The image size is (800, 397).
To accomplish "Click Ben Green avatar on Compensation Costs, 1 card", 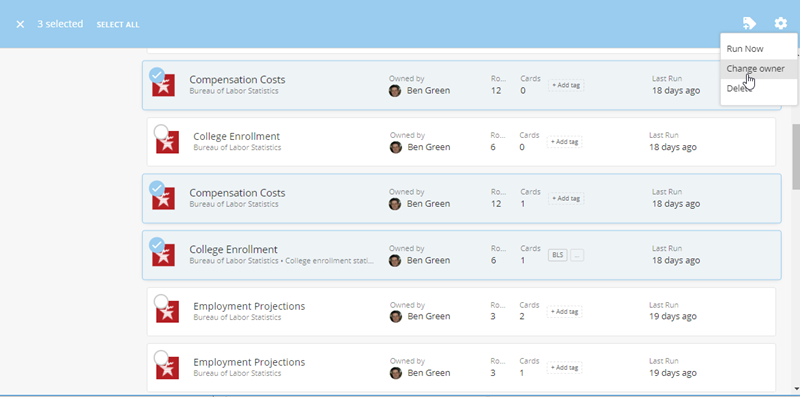I will click(x=395, y=204).
